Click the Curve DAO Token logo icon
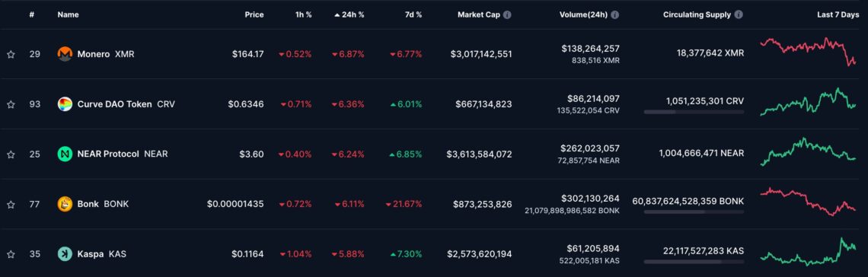 click(65, 104)
